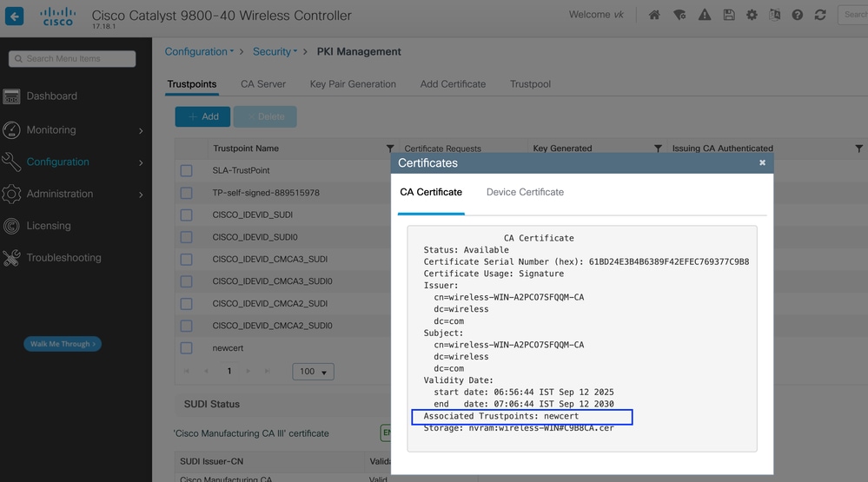Go to the next page arrow
The height and width of the screenshot is (482, 868).
tap(248, 371)
